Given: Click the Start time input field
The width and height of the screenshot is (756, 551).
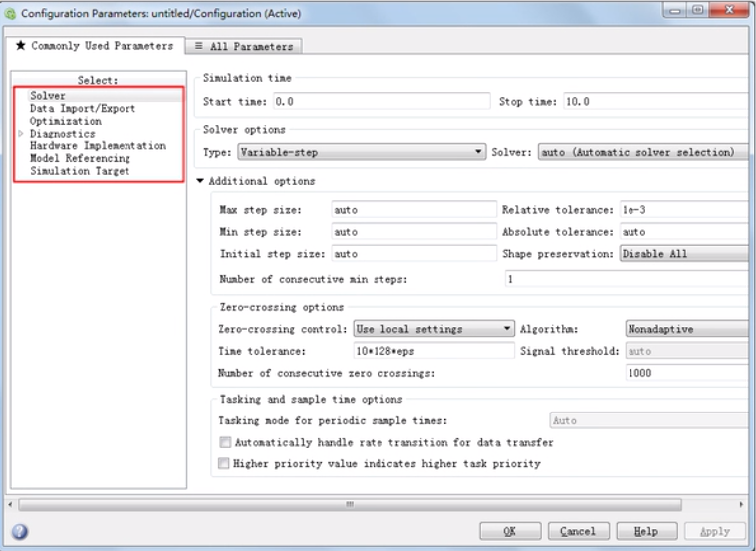Looking at the screenshot, I should 381,101.
